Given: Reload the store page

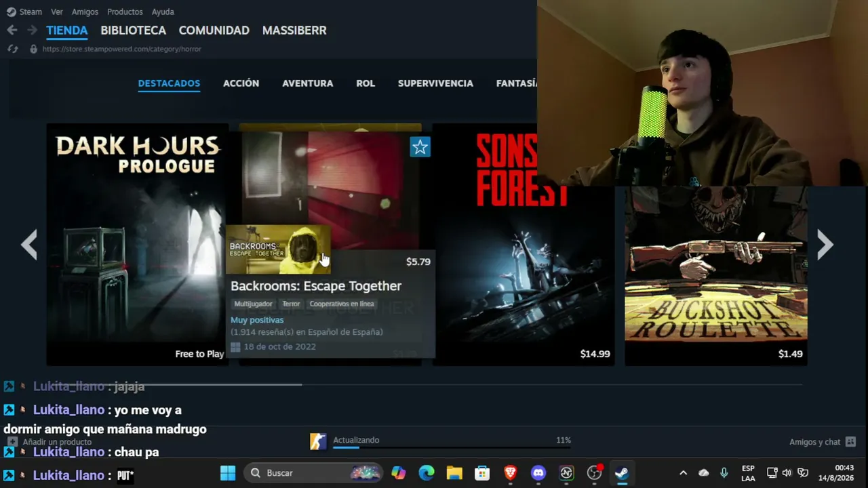Looking at the screenshot, I should point(12,49).
